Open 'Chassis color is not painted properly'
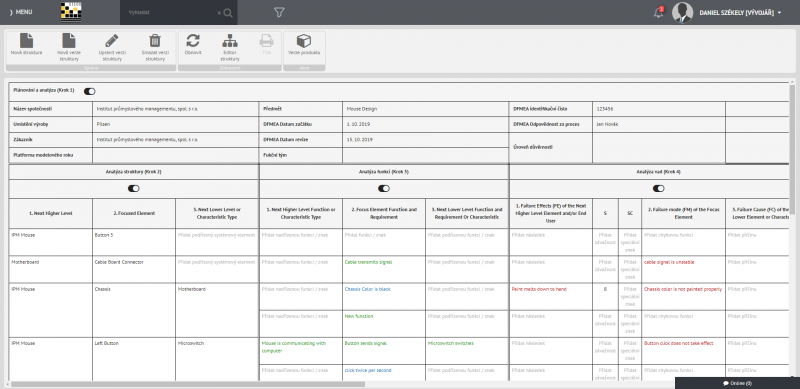Image resolution: width=800 pixels, height=389 pixels. (x=683, y=289)
